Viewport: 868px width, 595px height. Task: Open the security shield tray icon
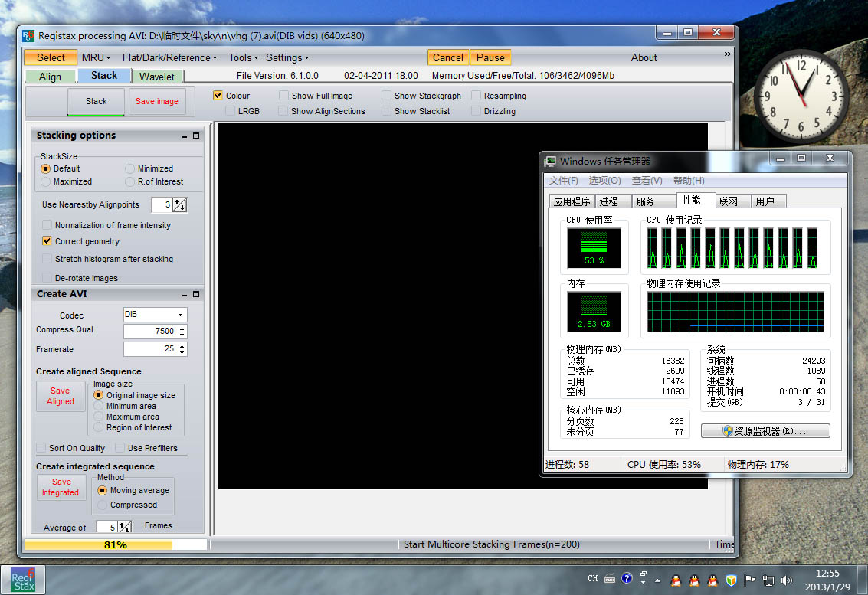pyautogui.click(x=731, y=580)
